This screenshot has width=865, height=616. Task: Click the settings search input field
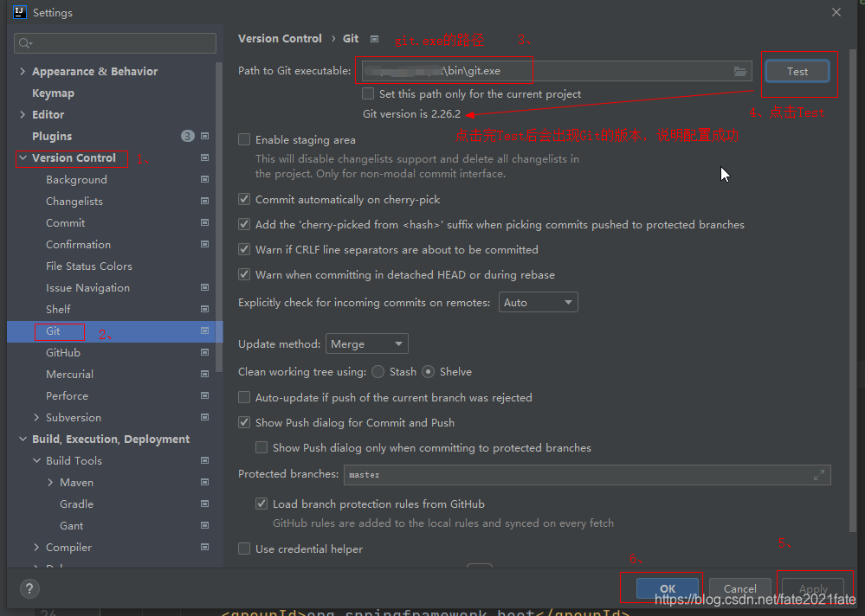pos(115,43)
